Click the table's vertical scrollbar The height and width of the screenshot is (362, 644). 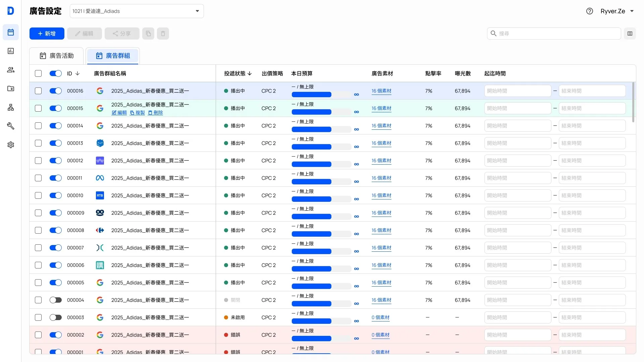click(633, 102)
